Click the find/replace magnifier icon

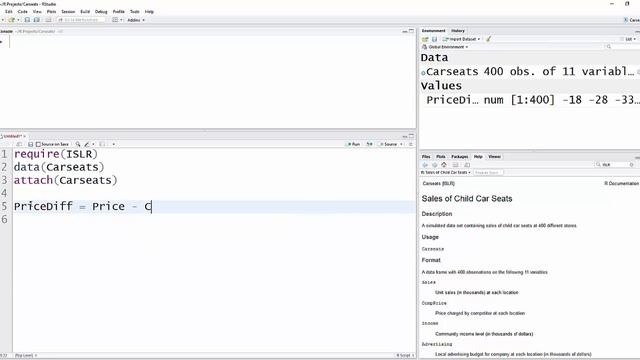78,144
